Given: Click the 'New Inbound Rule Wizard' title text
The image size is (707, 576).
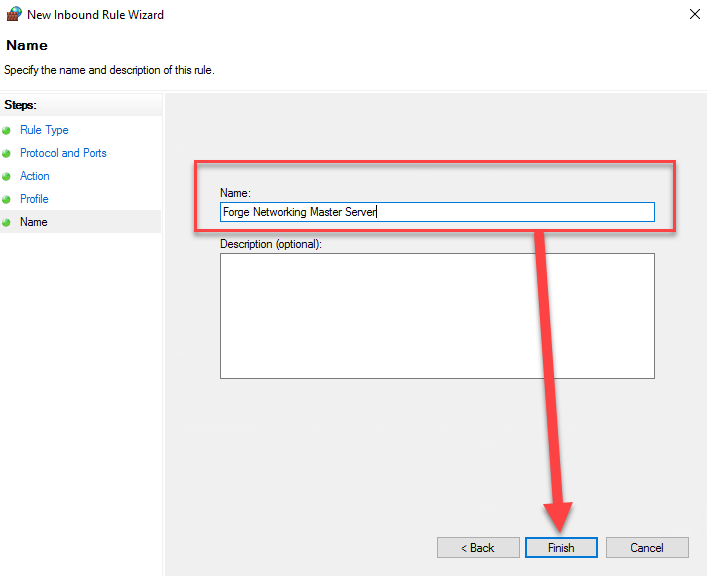Looking at the screenshot, I should (95, 15).
